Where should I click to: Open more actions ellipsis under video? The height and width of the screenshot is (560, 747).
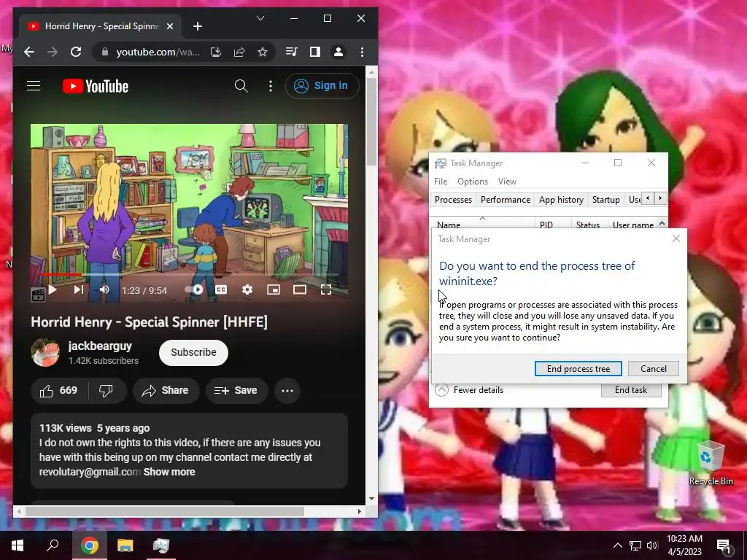coord(287,391)
